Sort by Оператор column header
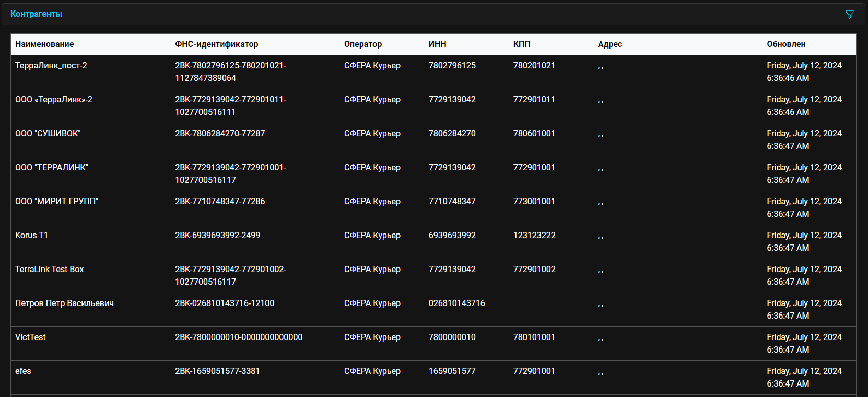 pyautogui.click(x=363, y=44)
